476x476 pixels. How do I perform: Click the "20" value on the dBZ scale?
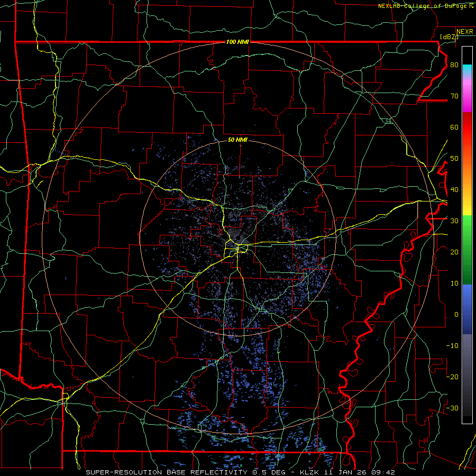pos(454,252)
